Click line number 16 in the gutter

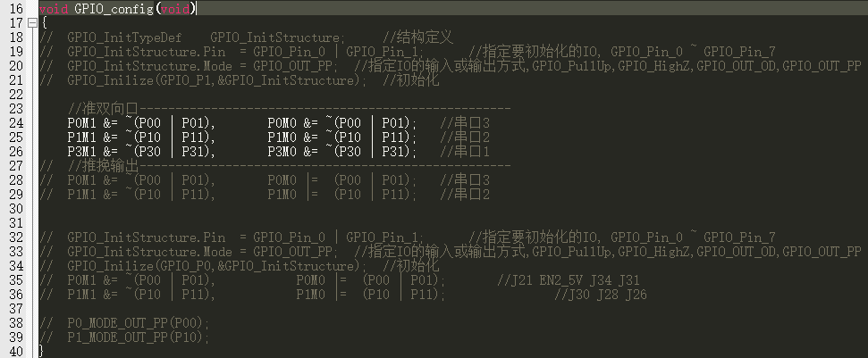tap(17, 9)
